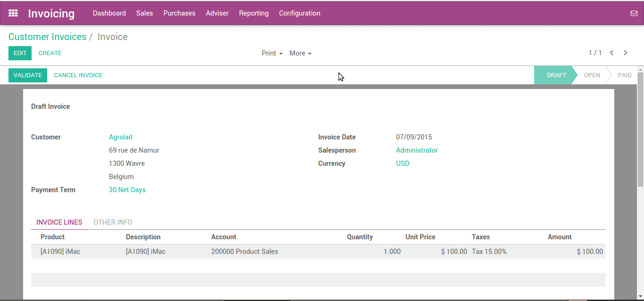The image size is (644, 301).
Task: Open the Sales menu
Action: tap(144, 13)
